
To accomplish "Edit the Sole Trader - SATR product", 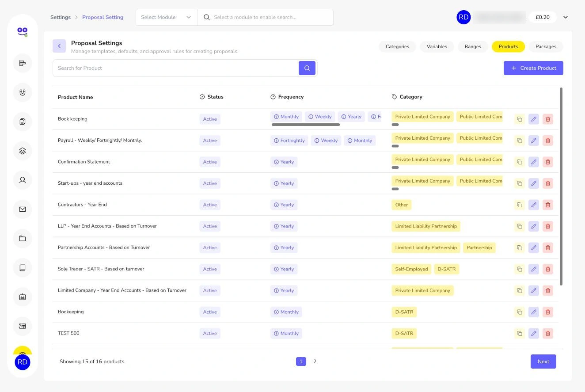I will [x=534, y=269].
